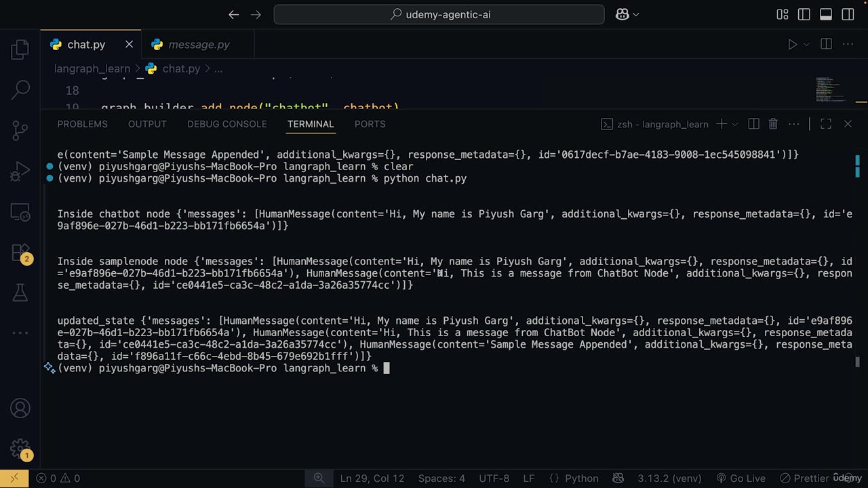Toggle the bottom panel visibility

coord(826,14)
